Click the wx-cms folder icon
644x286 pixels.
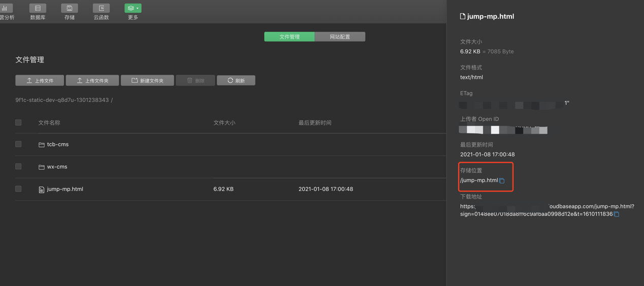click(42, 167)
